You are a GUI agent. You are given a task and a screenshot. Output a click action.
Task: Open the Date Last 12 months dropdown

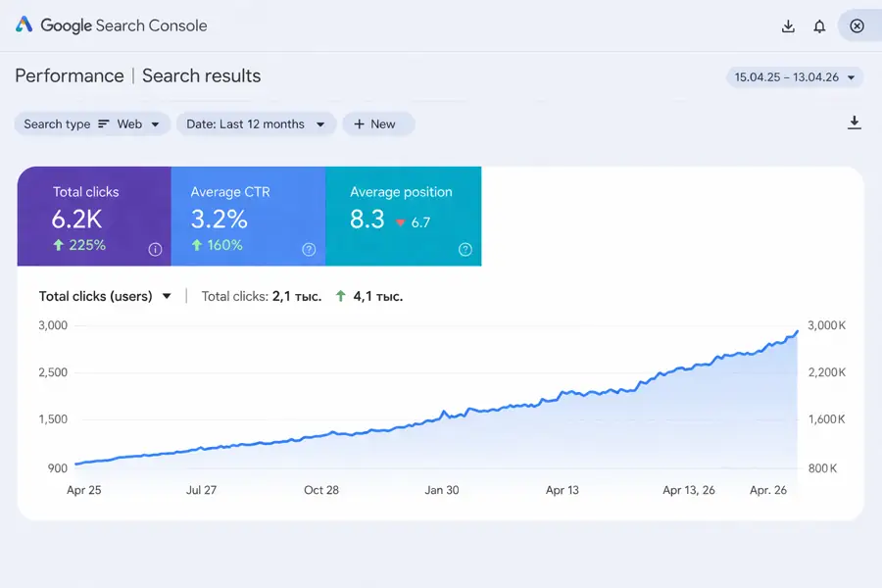[x=256, y=123]
